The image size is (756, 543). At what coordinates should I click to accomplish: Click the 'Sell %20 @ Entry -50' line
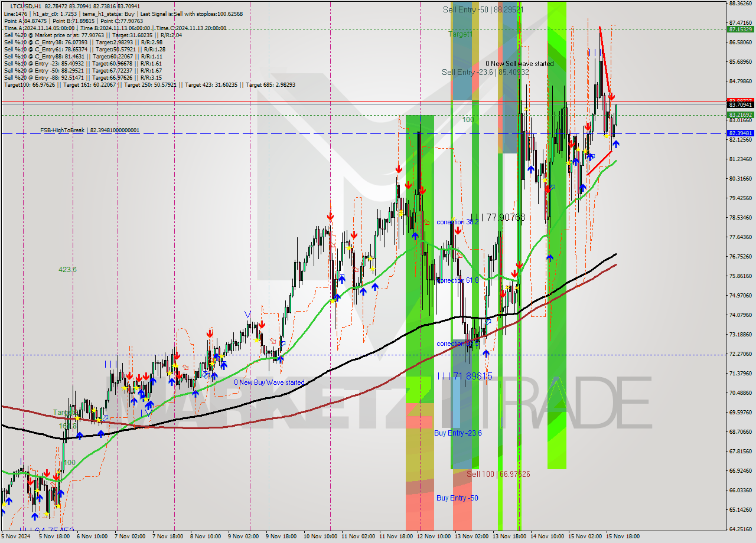(x=83, y=70)
